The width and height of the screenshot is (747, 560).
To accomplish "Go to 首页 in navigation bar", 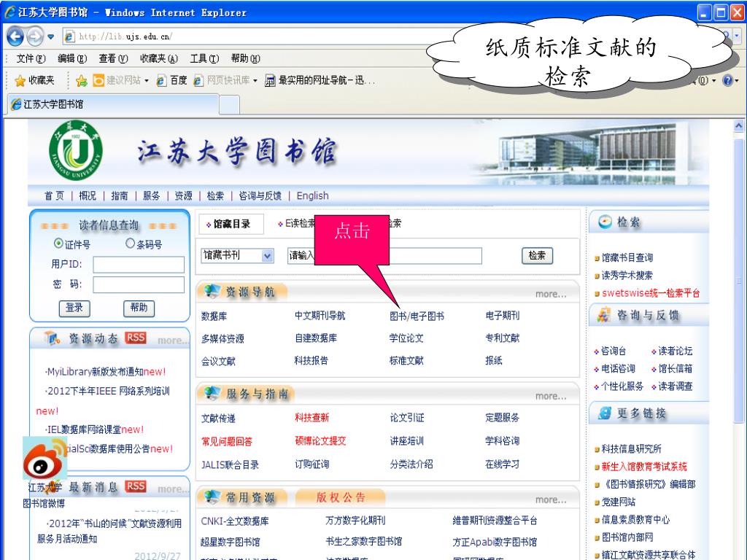I will 54,195.
